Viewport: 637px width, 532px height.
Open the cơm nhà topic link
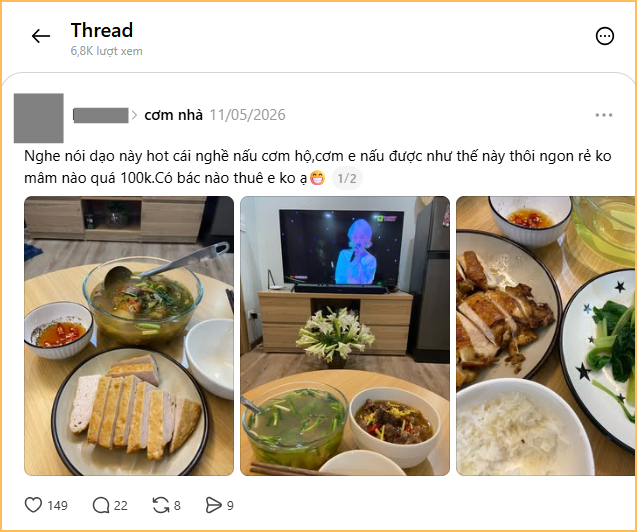coord(173,115)
